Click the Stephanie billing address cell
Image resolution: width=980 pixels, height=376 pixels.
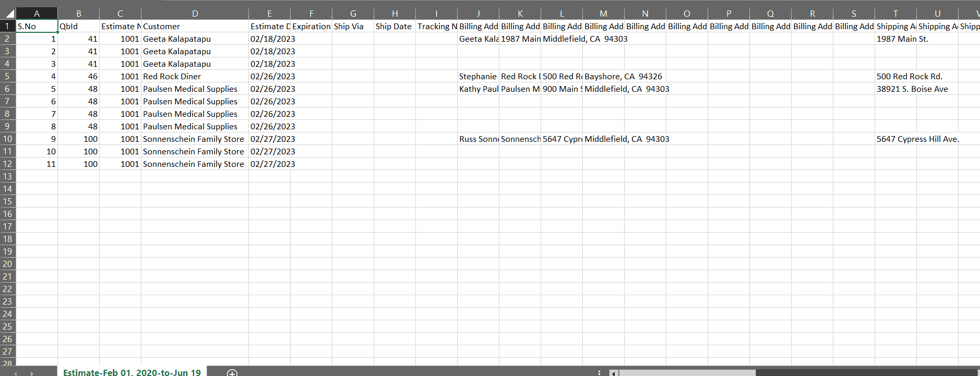click(479, 76)
